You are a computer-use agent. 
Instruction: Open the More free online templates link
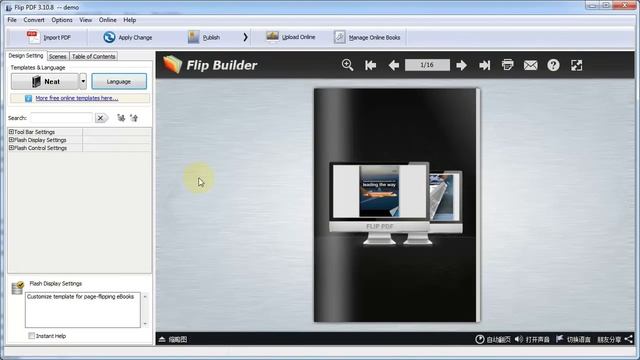(x=77, y=98)
